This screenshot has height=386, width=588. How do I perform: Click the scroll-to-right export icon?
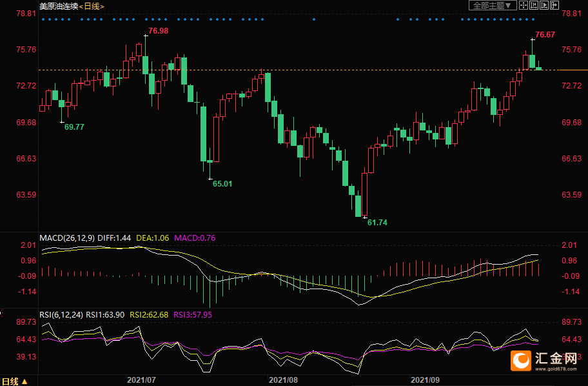[x=553, y=6]
